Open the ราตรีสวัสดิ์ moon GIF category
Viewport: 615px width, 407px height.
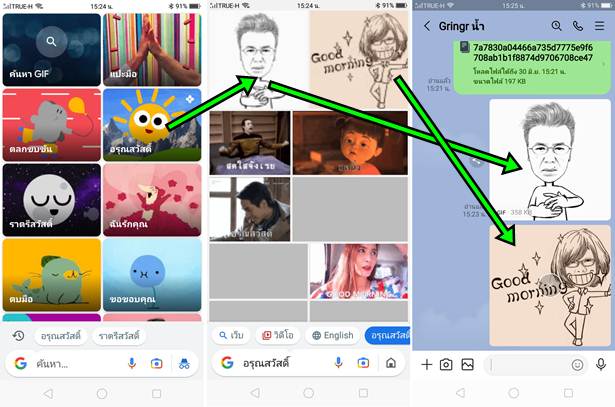51,200
